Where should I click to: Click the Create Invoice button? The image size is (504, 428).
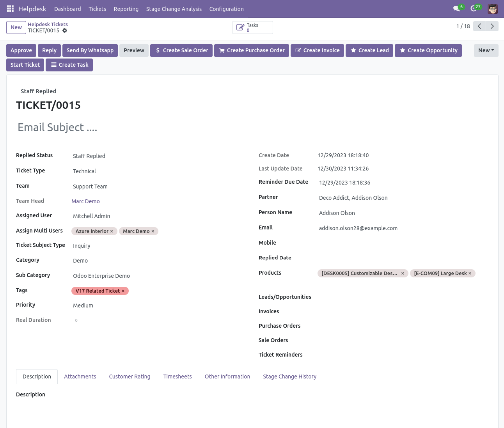coord(317,50)
